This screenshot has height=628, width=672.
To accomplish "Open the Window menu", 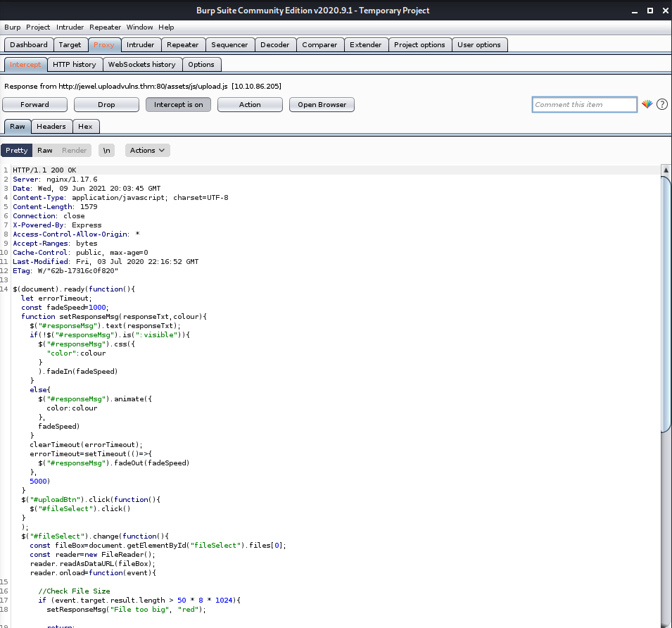I will (140, 27).
